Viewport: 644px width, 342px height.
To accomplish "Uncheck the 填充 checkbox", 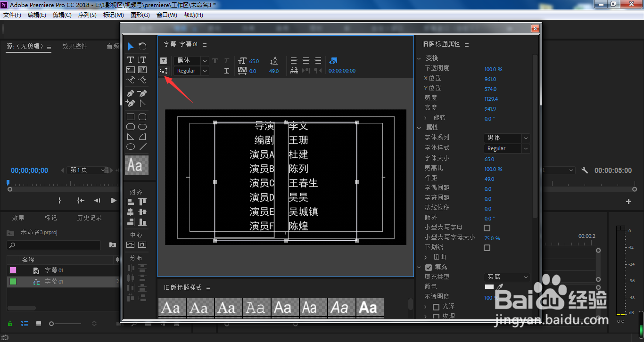I will pos(429,267).
